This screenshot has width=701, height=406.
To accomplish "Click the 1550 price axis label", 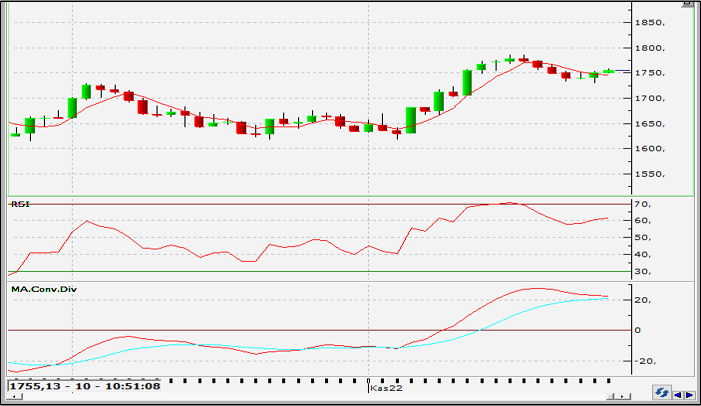I will [650, 174].
